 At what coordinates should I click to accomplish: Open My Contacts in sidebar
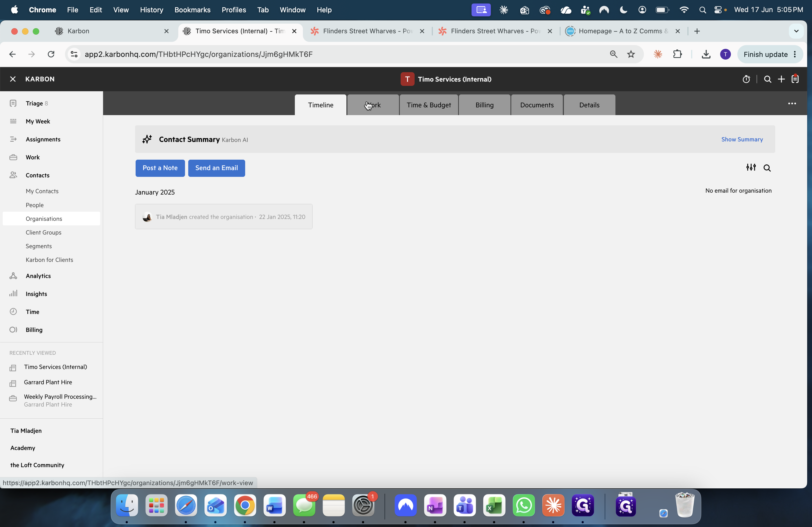click(x=42, y=191)
